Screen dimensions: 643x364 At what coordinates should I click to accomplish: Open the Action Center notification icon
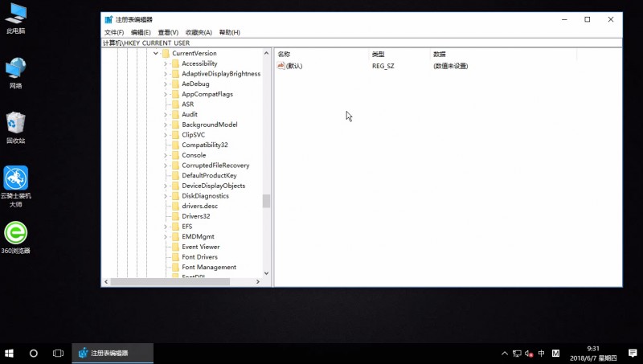click(x=633, y=354)
